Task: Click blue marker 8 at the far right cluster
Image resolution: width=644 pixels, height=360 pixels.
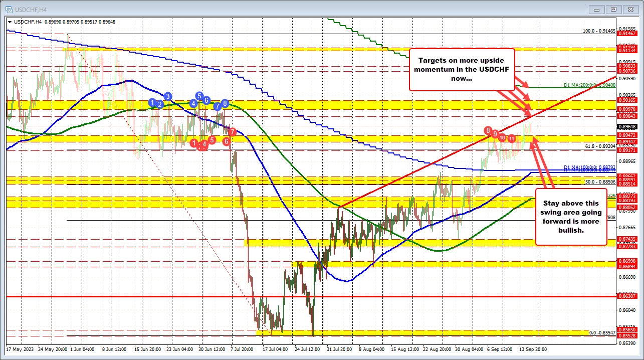Action: click(x=224, y=104)
